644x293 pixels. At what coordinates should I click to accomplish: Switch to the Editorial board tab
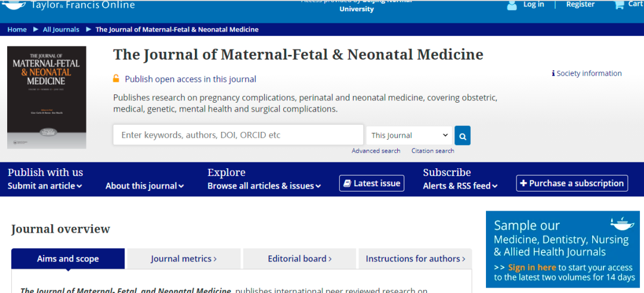(299, 258)
